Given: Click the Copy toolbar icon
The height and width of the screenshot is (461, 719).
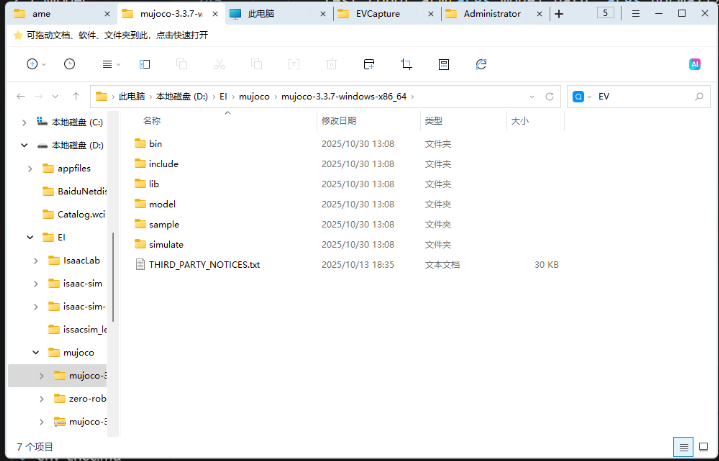Looking at the screenshot, I should (x=182, y=64).
